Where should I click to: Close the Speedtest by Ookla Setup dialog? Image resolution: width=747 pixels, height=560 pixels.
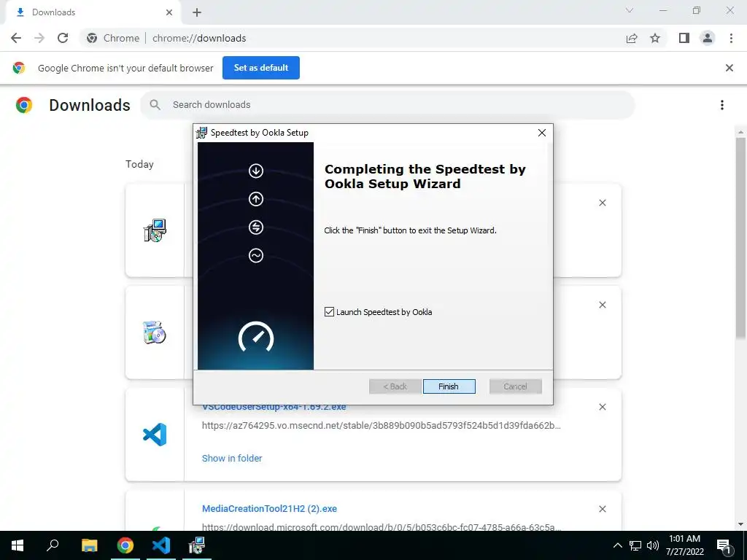pyautogui.click(x=542, y=133)
